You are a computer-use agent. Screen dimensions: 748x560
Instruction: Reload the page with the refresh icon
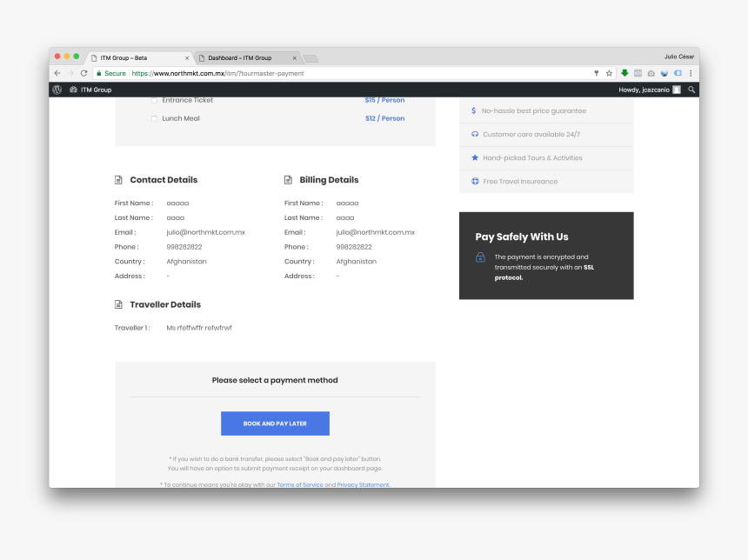[84, 73]
